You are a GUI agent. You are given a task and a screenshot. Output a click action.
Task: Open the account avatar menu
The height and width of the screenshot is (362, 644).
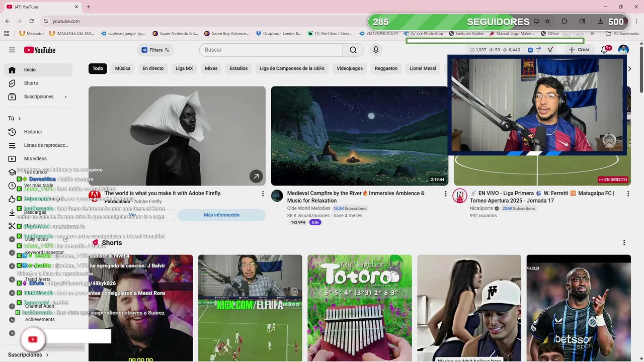pyautogui.click(x=623, y=50)
